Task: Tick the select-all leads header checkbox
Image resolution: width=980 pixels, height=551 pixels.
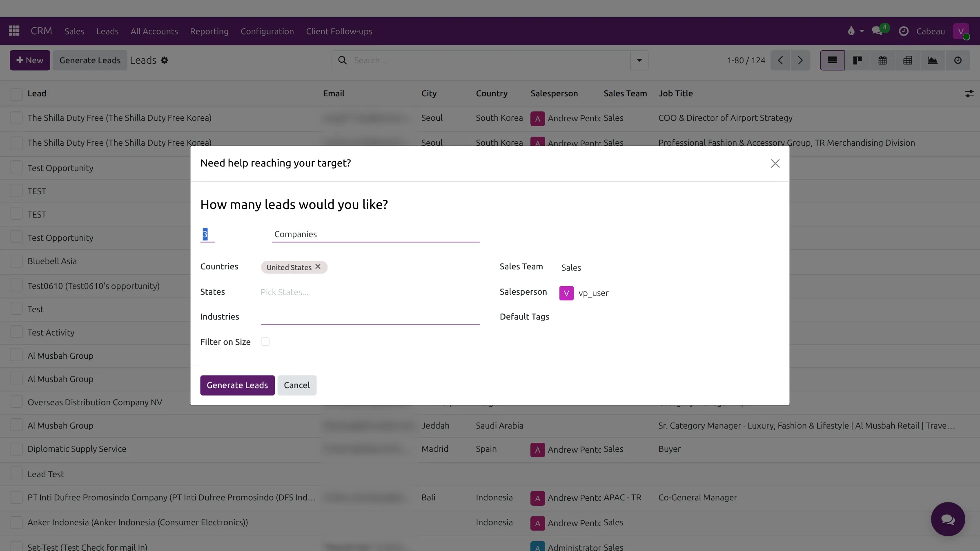Action: [x=16, y=94]
